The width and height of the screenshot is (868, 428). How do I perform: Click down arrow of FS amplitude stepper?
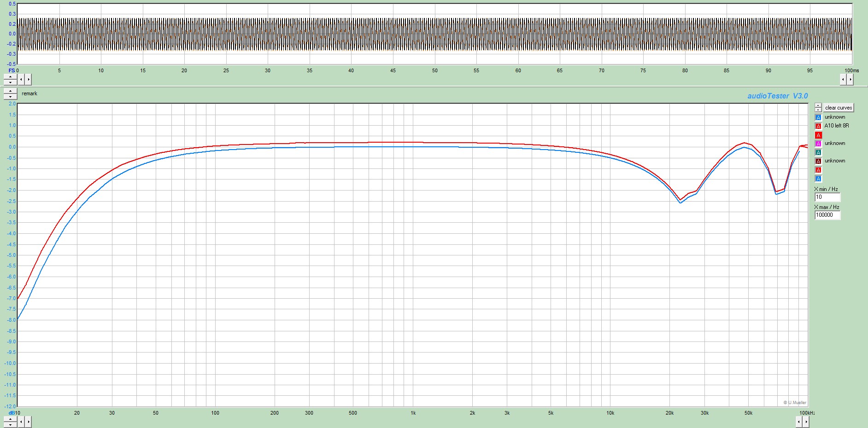(x=10, y=82)
